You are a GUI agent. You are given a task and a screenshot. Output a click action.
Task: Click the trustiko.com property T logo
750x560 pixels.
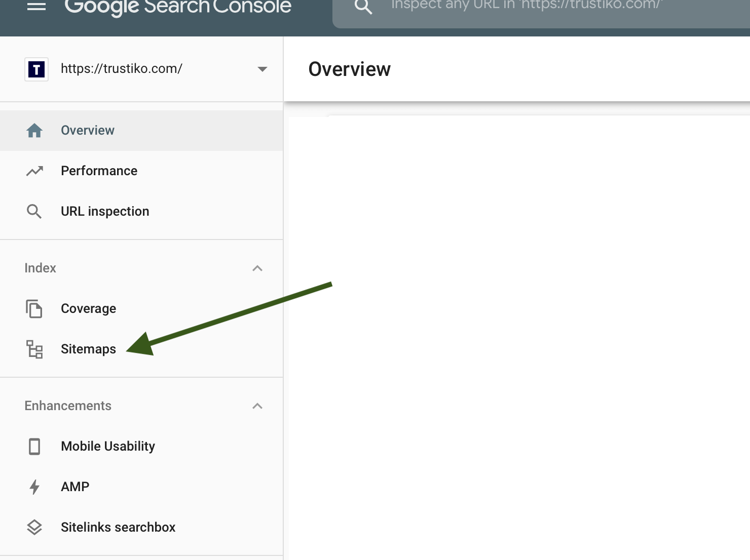36,69
